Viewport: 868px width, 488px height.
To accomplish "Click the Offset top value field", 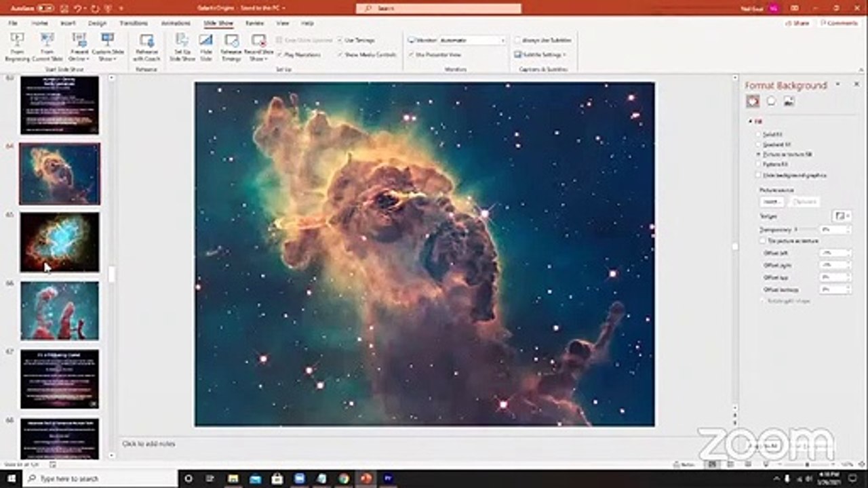I will 834,277.
